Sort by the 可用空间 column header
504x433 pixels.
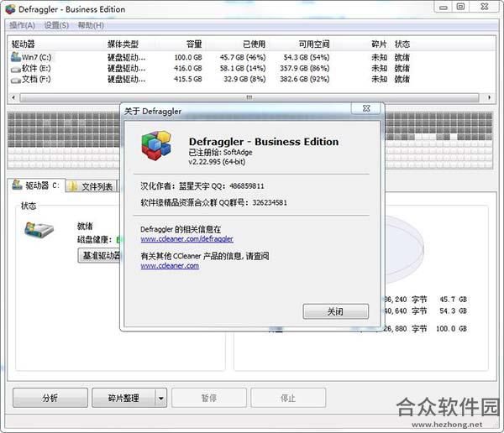(314, 44)
